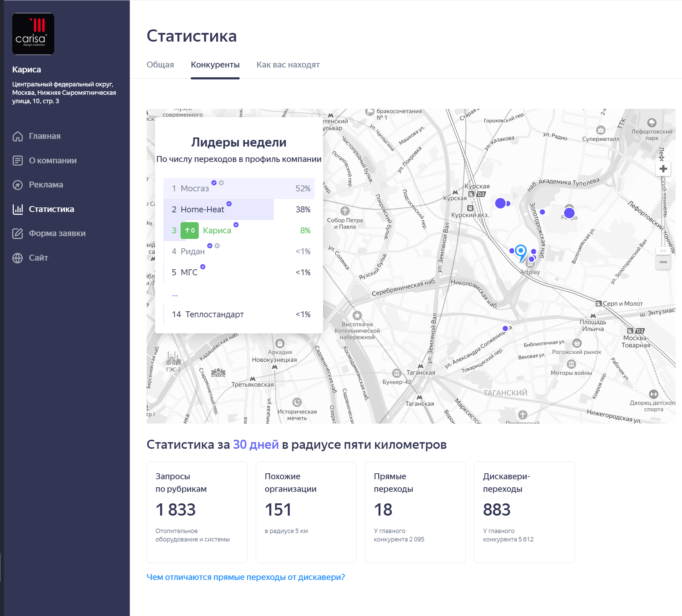Click the map zoom slider handle
The height and width of the screenshot is (616, 682).
(663, 251)
